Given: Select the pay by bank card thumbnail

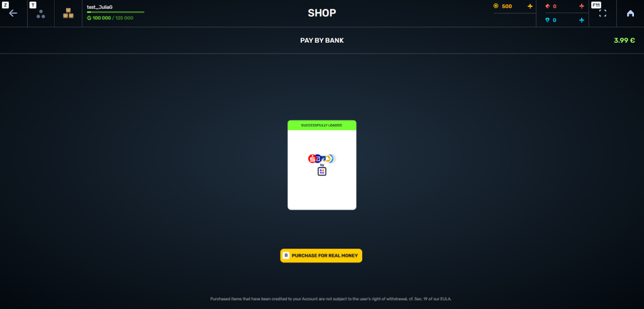Looking at the screenshot, I should point(322,165).
